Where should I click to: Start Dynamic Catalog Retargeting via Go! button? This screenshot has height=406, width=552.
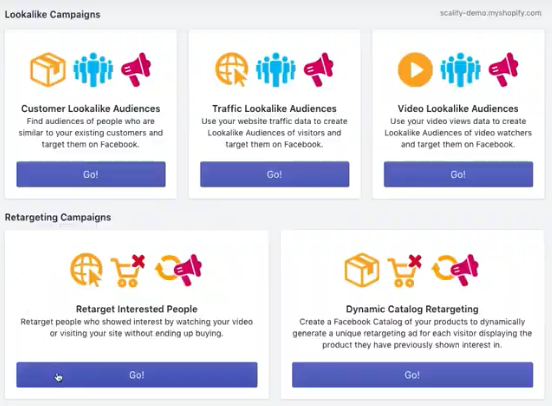click(412, 375)
